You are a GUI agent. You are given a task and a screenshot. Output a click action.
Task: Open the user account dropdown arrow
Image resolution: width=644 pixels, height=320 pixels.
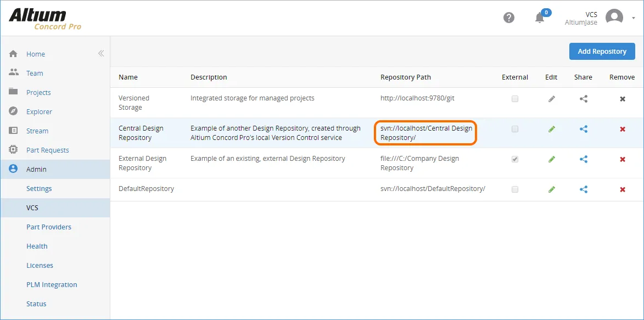coord(634,18)
